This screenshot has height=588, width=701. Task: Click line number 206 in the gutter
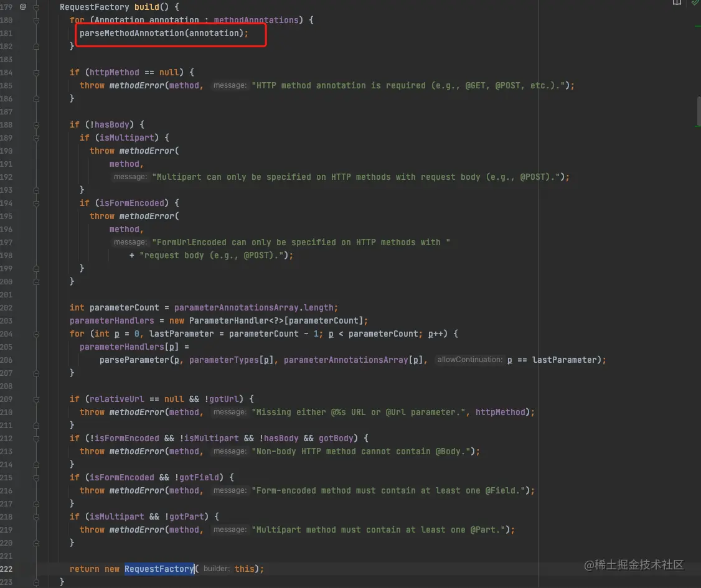[x=6, y=360]
